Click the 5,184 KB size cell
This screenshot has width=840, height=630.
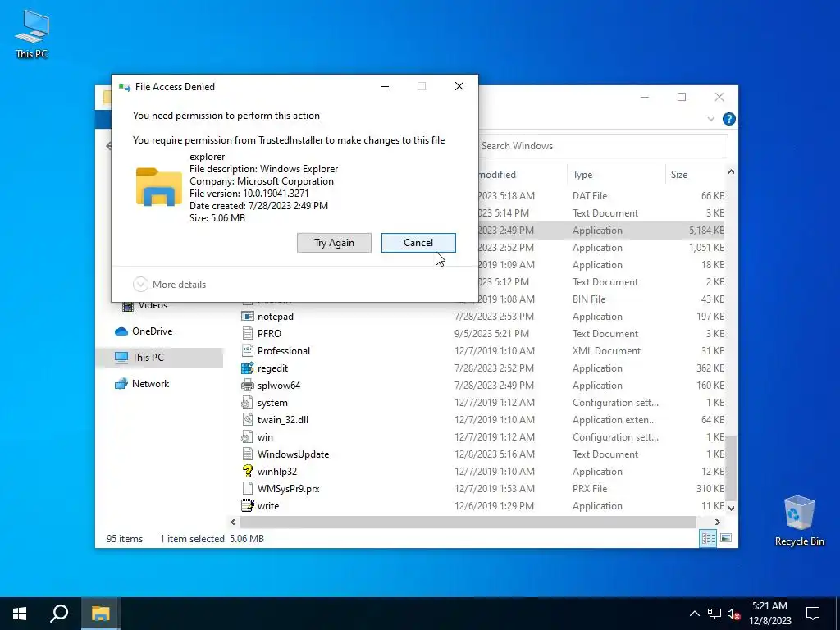[706, 231]
